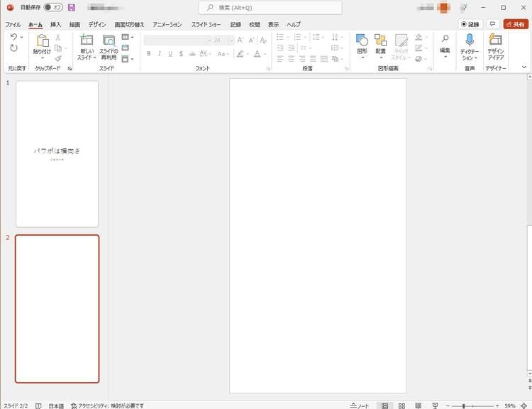Click the font color A swatch
This screenshot has width=532, height=409.
pos(257,54)
